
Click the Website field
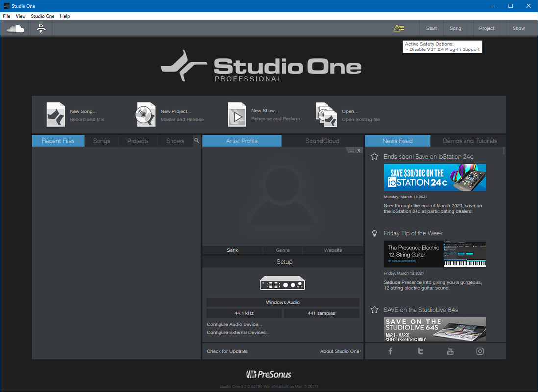[333, 250]
